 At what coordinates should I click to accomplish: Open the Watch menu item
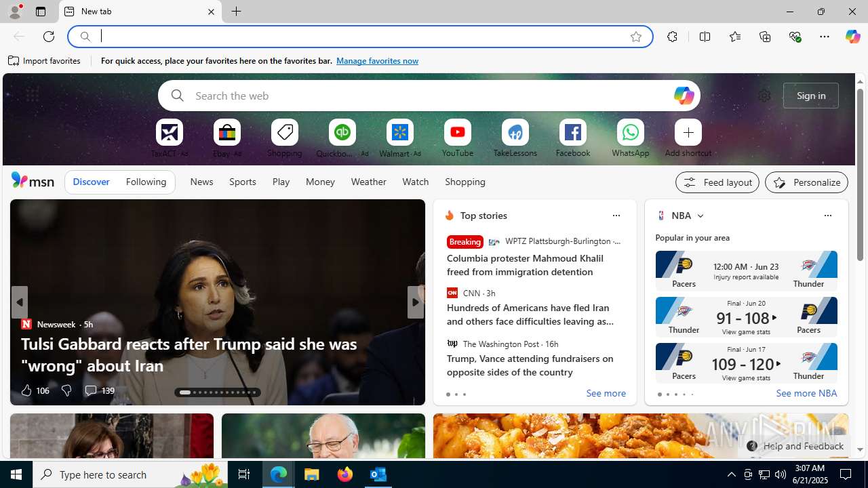415,182
